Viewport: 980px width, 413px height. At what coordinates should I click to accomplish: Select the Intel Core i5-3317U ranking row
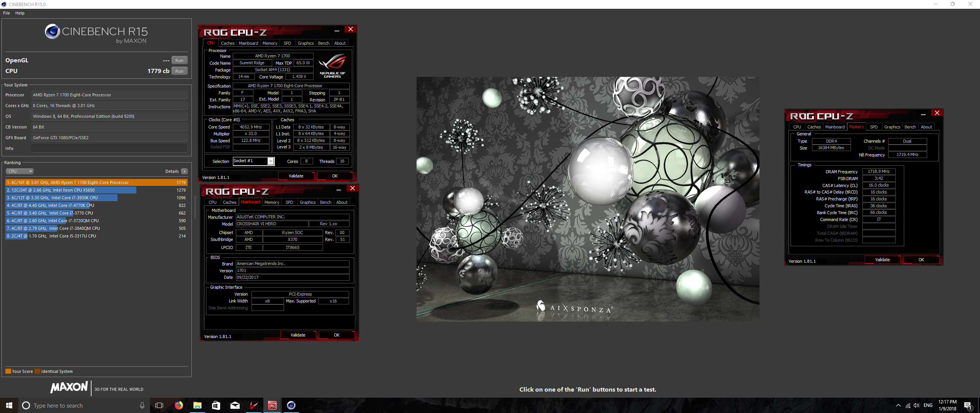point(96,236)
